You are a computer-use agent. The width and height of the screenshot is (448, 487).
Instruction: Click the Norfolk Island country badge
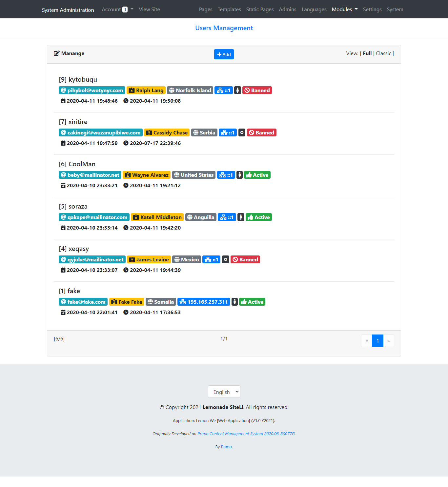coord(190,90)
